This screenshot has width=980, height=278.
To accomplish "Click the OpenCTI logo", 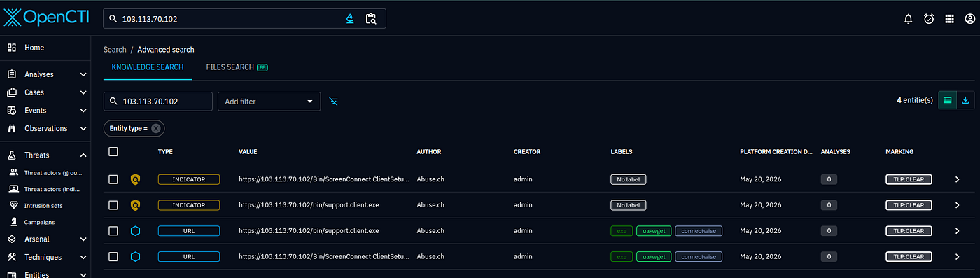I will tap(45, 18).
